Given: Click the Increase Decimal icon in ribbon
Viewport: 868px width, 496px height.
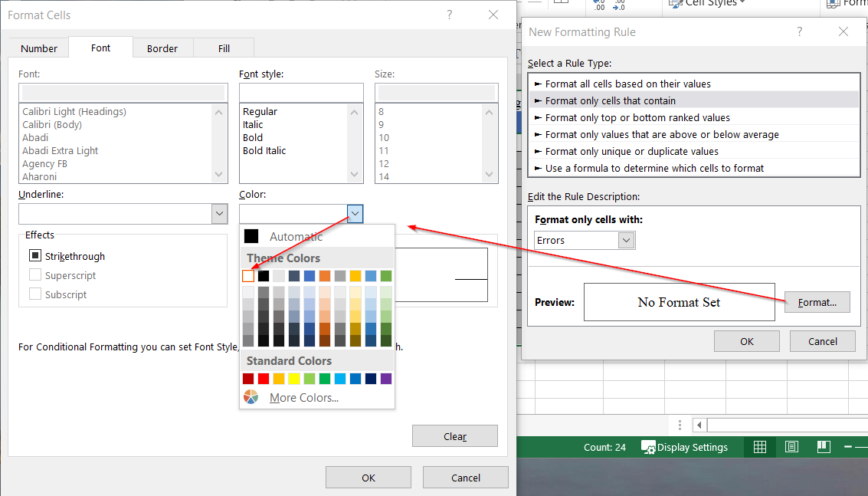Looking at the screenshot, I should click(599, 5).
